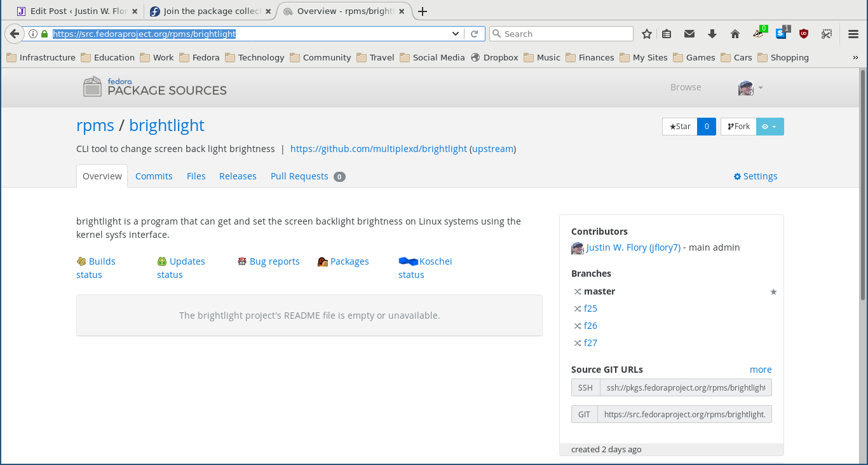The width and height of the screenshot is (868, 465).
Task: Open the uBlock Origin shield icon
Action: (x=803, y=33)
